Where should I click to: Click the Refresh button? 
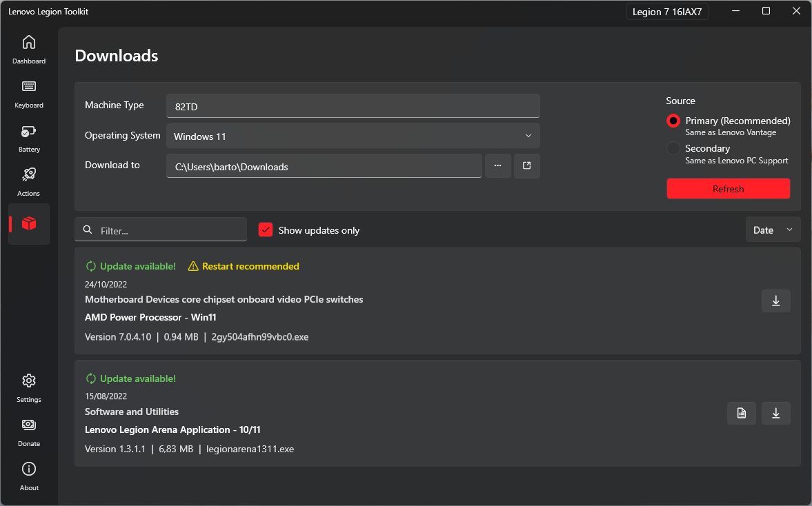pyautogui.click(x=728, y=189)
